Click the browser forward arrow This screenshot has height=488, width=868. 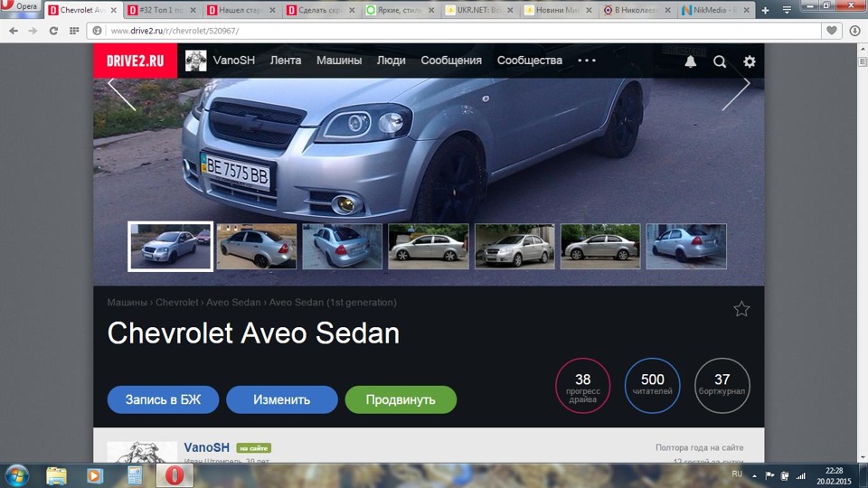point(33,31)
